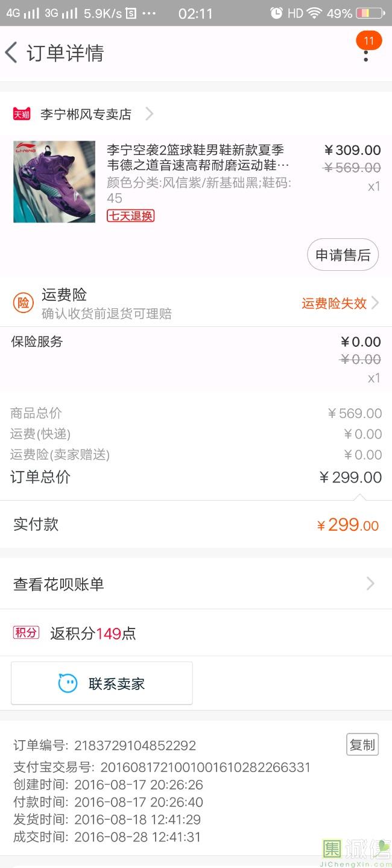The image size is (392, 868).
Task: Open the three-dot more options menu
Action: [x=365, y=54]
